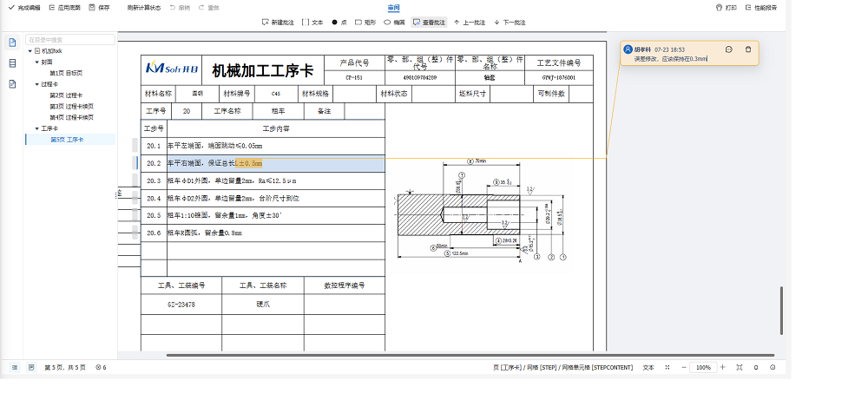This screenshot has height=400, width=868.
Task: Zoom in with the plus button
Action: 722,367
